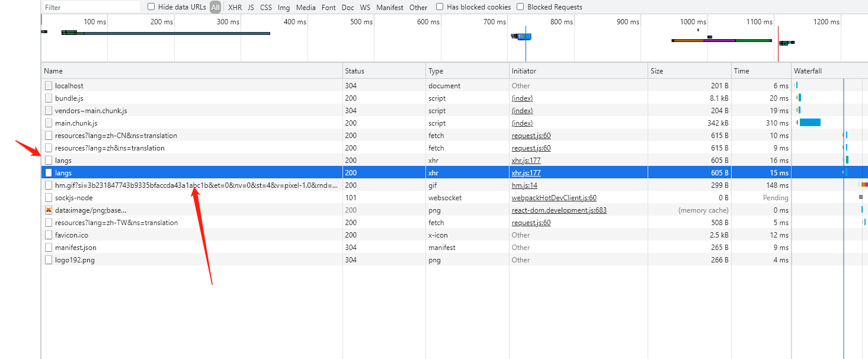Click the main.chunk.js file icon
The height and width of the screenshot is (359, 868).
(x=49, y=123)
